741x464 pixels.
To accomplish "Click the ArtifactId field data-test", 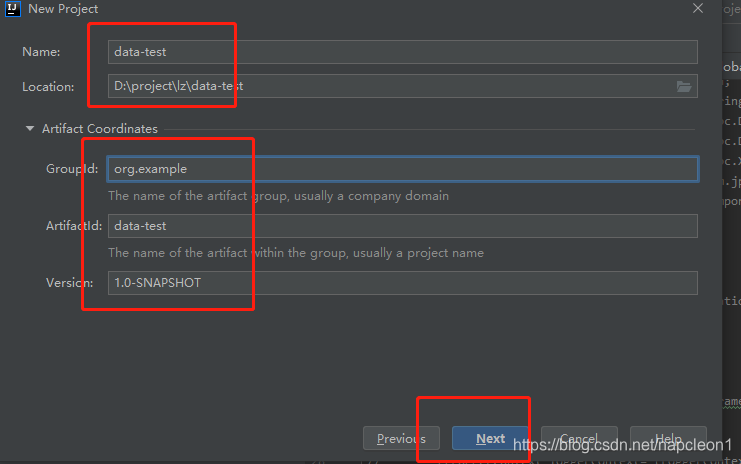I will point(403,226).
